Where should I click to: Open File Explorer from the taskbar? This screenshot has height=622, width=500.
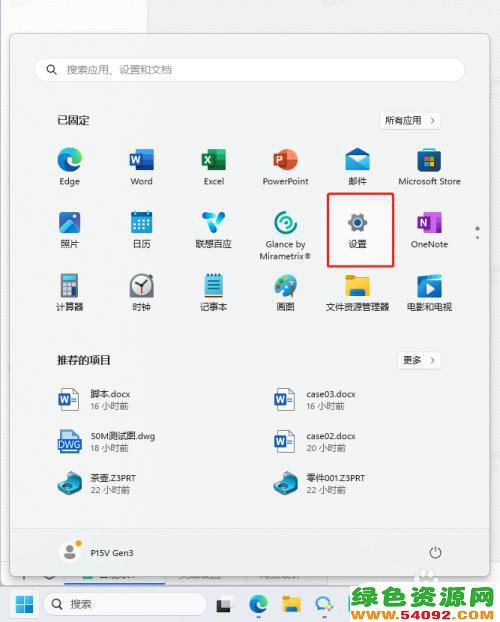point(291,604)
